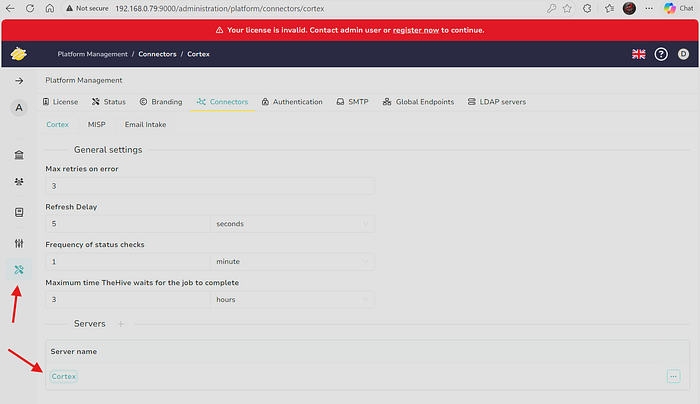Open the book-shaped sidebar icon
The height and width of the screenshot is (404, 700).
click(x=19, y=212)
